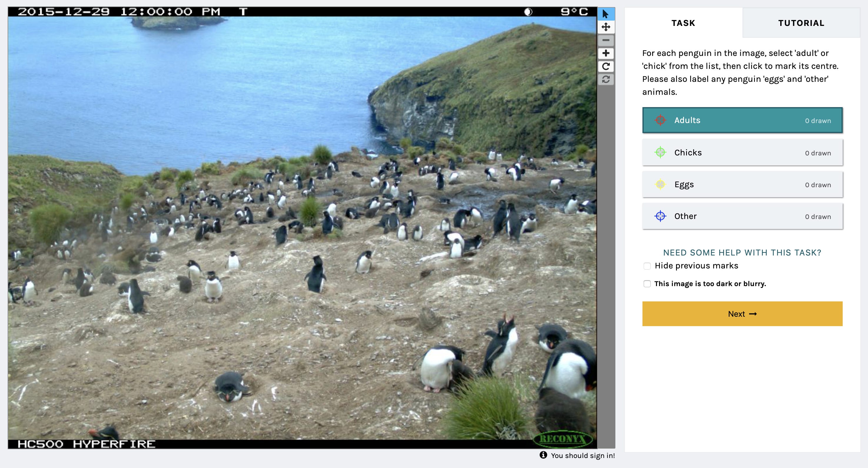868x468 pixels.
Task: Open the TUTORIAL tab
Action: coord(801,23)
